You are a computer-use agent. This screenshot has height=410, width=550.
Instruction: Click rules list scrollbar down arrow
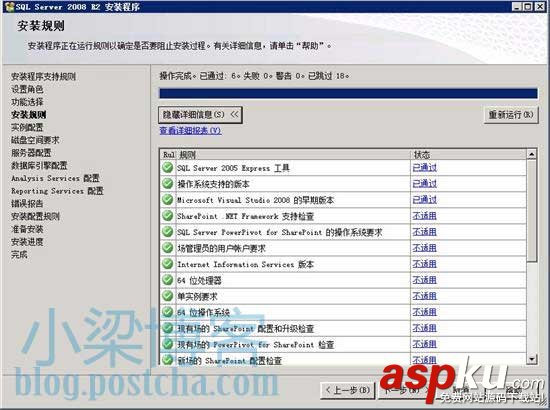tap(532, 359)
